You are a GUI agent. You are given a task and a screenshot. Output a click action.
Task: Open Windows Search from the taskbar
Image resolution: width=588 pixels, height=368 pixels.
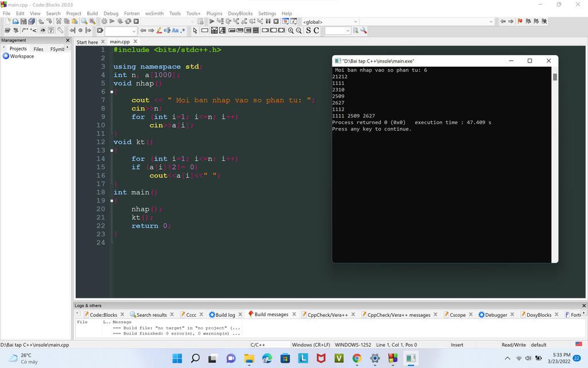coord(195,358)
